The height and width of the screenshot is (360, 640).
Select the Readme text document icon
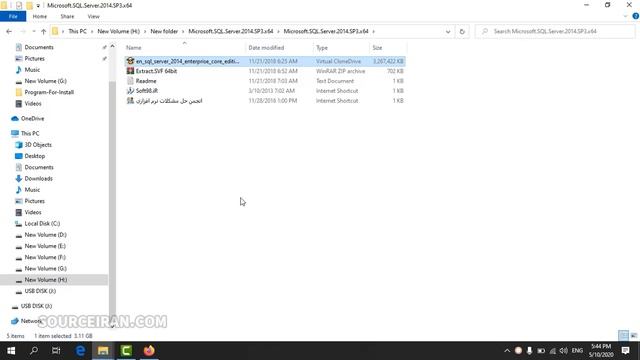point(130,81)
